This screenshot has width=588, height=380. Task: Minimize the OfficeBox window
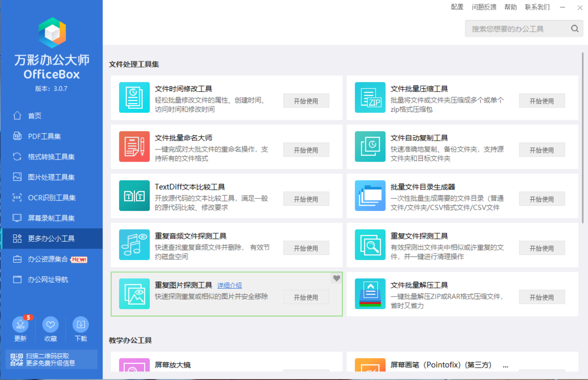click(x=563, y=7)
